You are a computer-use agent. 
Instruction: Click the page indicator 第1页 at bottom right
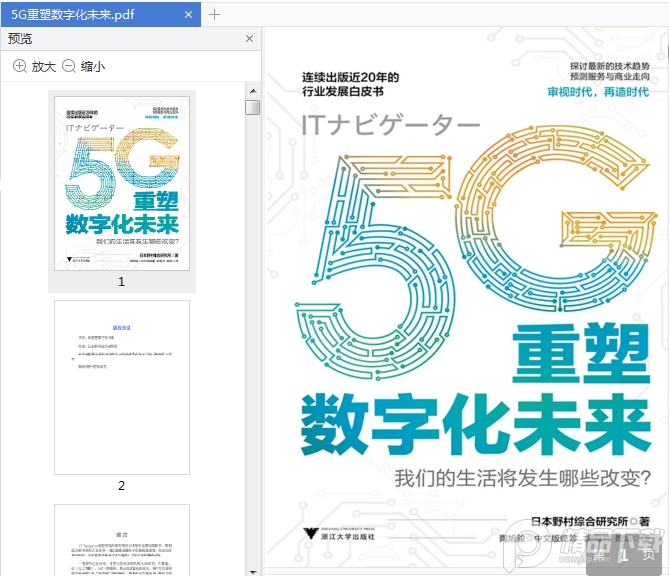(624, 555)
